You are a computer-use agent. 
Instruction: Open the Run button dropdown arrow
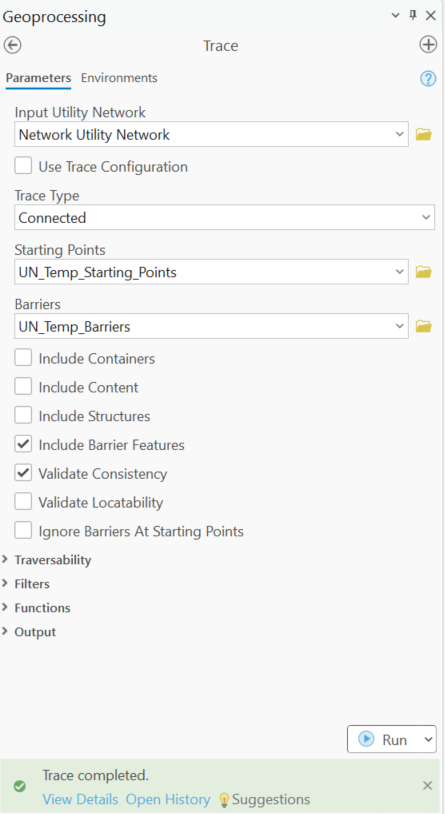429,739
